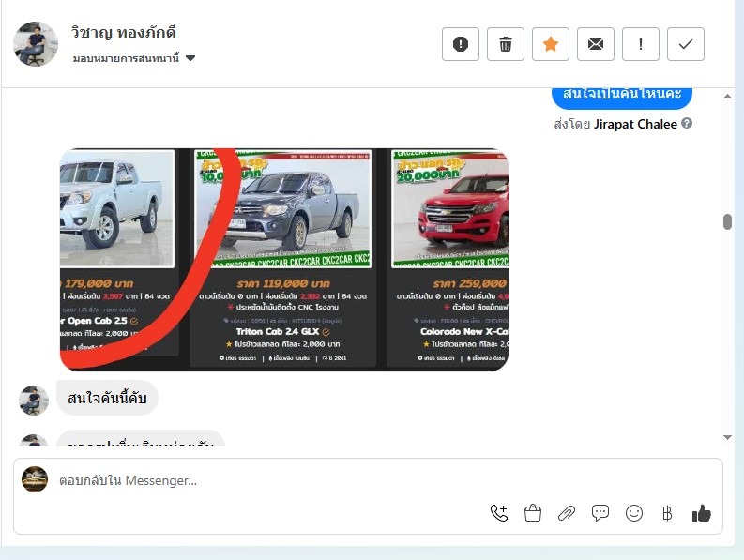Attach a file with the paperclip icon
744x560 pixels.
coord(567,513)
